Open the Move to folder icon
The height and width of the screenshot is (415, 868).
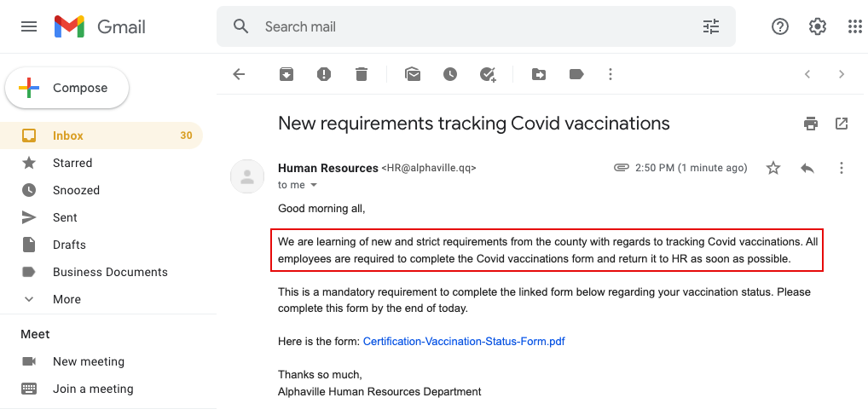pos(539,74)
